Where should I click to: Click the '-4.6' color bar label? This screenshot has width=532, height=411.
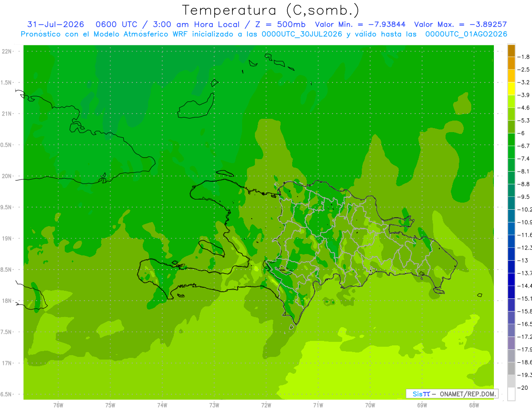[524, 108]
